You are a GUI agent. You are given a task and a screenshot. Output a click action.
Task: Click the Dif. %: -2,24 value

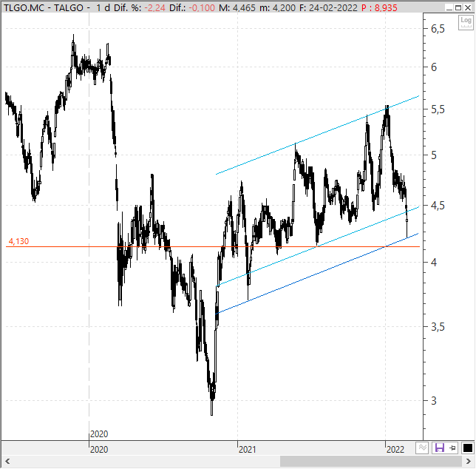pyautogui.click(x=140, y=7)
